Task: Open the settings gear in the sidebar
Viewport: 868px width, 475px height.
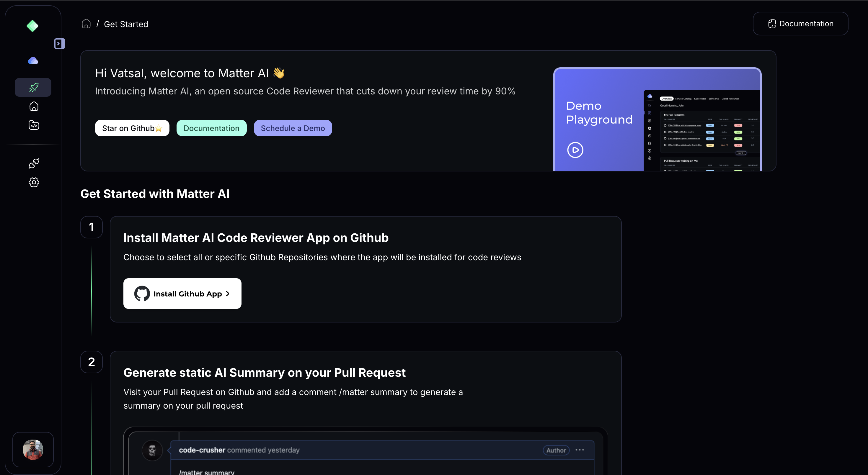Action: pos(34,182)
